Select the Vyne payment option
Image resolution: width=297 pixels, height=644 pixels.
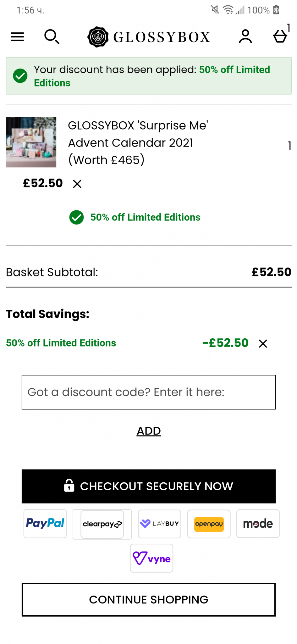point(151,558)
